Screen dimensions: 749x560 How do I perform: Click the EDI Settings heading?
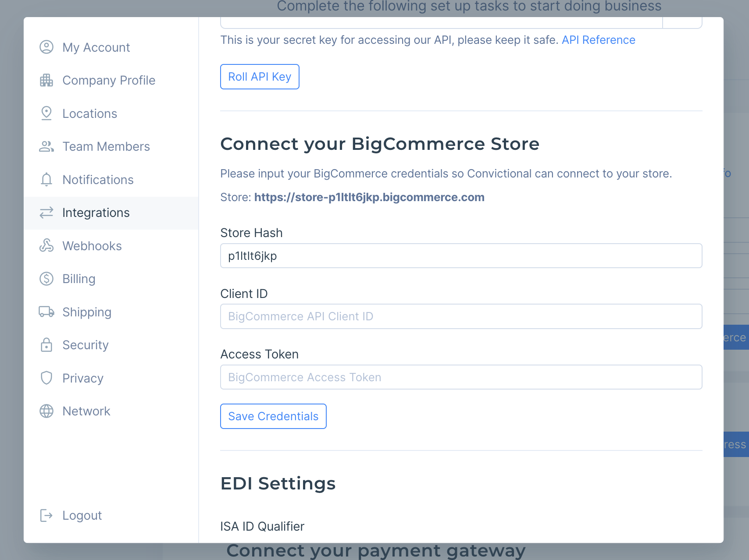pos(278,483)
